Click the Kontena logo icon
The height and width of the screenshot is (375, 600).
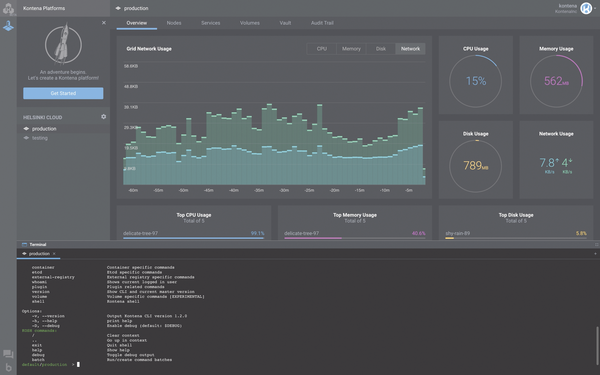[8, 8]
